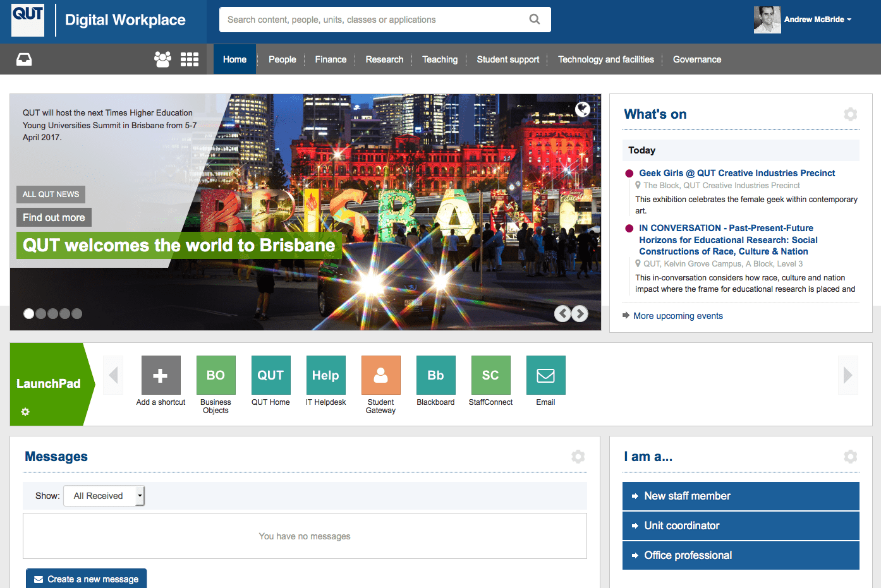Go to previous banner slide arrow
This screenshot has width=881, height=588.
[562, 313]
